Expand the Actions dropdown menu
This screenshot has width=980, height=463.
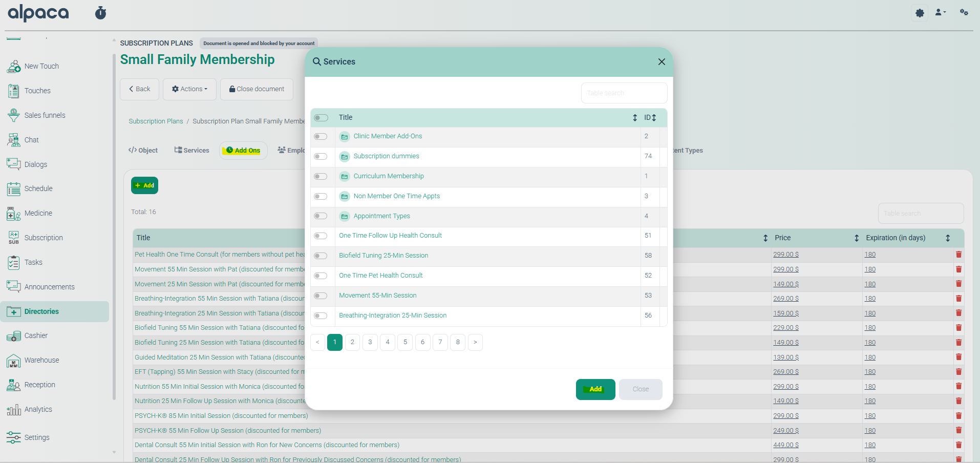[x=189, y=89]
